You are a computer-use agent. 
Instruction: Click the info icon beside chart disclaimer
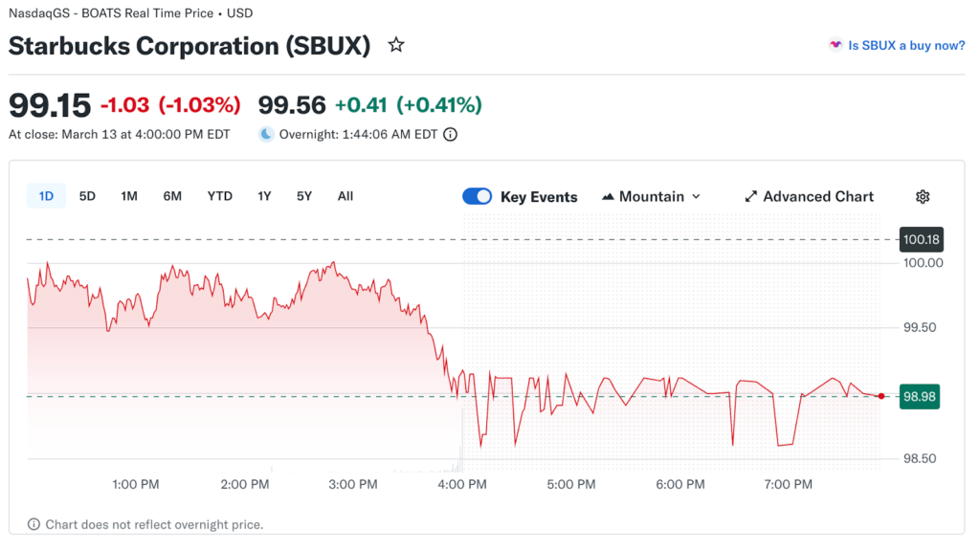33,524
